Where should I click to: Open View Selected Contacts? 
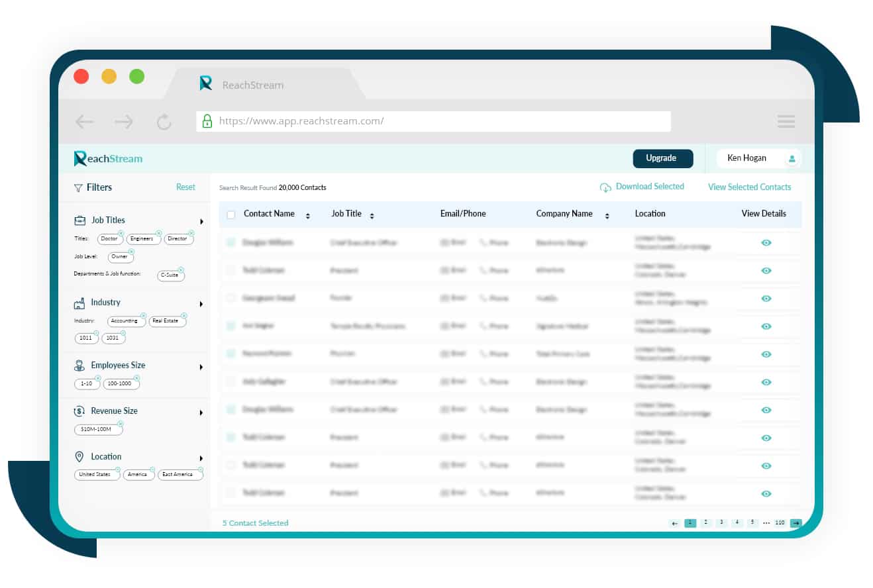[x=749, y=187]
